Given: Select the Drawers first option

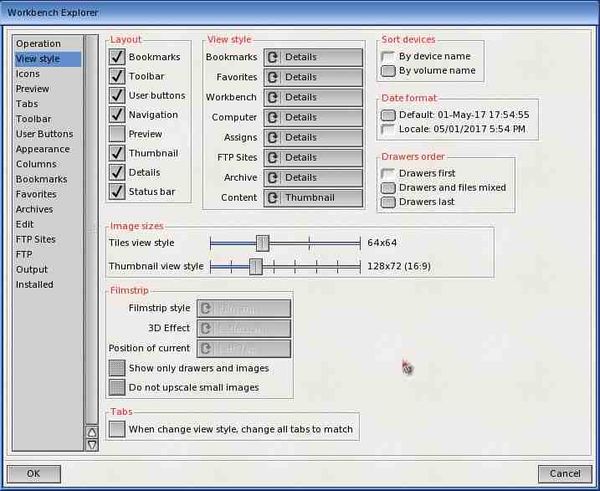Looking at the screenshot, I should 388,173.
